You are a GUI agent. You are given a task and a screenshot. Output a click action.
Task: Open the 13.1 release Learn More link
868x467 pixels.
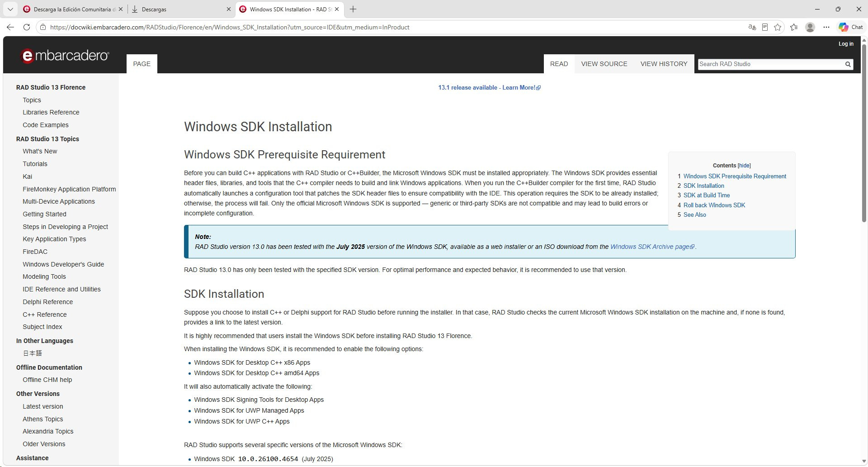489,87
